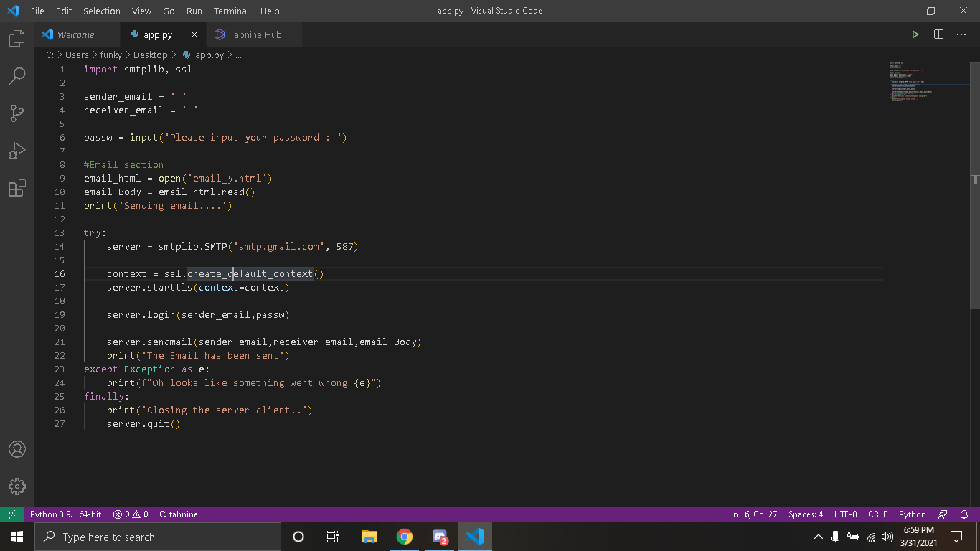This screenshot has width=980, height=551.
Task: Click on server.quit() in line 27
Action: 143,424
